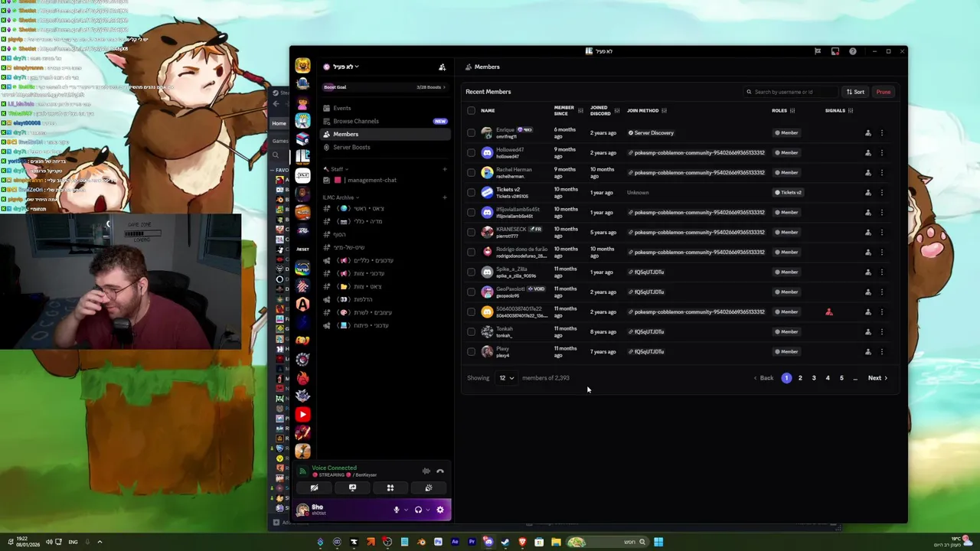
Task: Open profile icon for Tickets v2 row
Action: tap(867, 193)
